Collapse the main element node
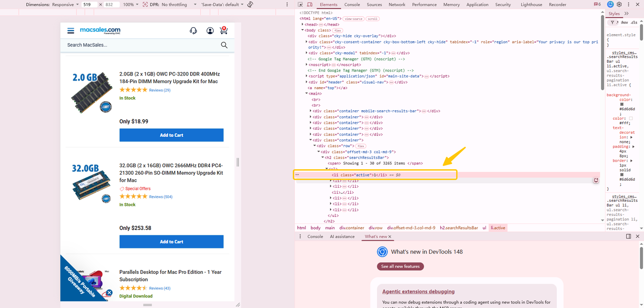The height and width of the screenshot is (308, 644). (306, 94)
